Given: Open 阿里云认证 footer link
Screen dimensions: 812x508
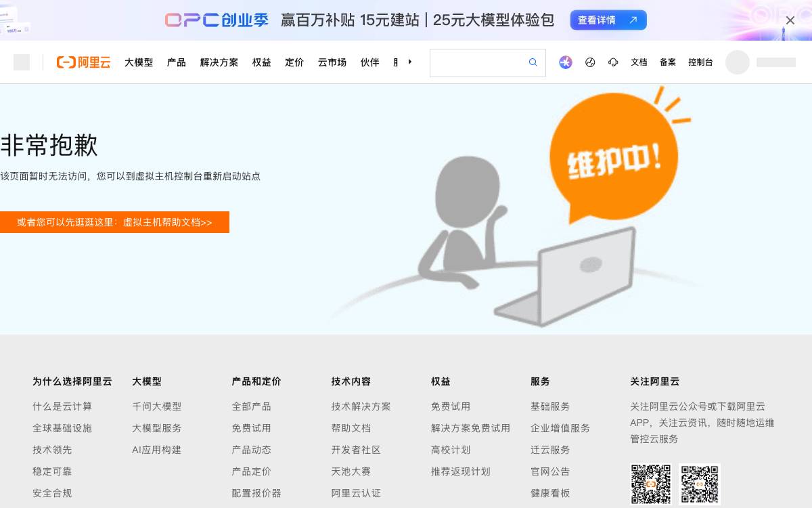Looking at the screenshot, I should (x=356, y=493).
